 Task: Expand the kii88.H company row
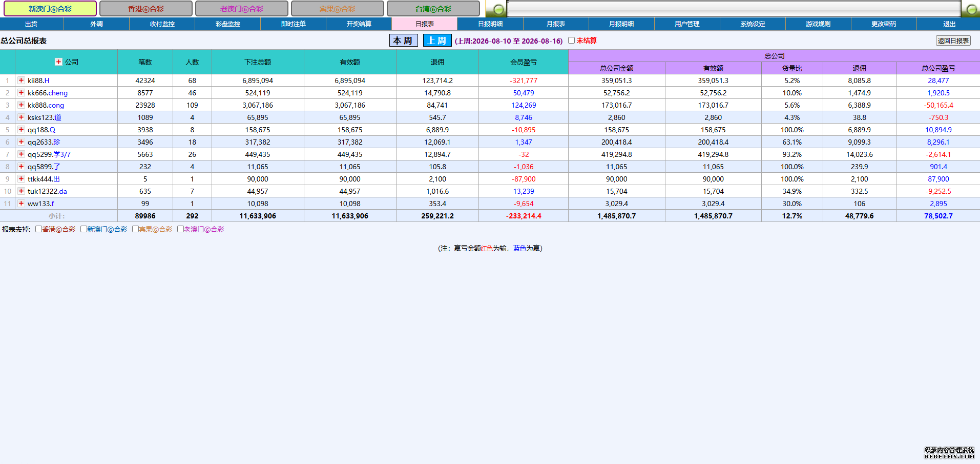tap(21, 80)
